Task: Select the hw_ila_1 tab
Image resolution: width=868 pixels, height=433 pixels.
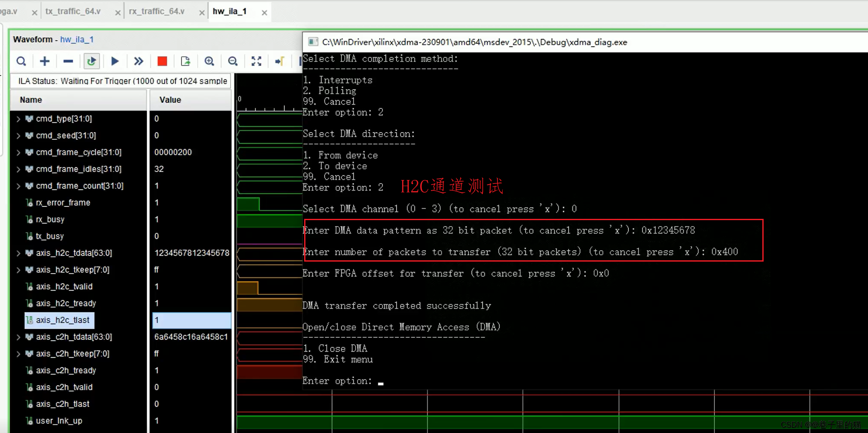Action: click(230, 12)
